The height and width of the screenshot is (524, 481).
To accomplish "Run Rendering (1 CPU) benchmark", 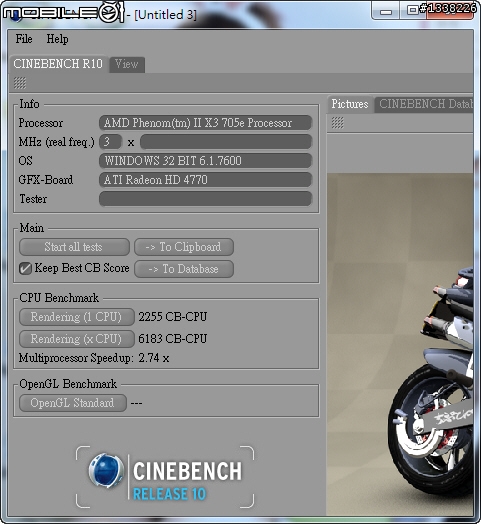I will 77,317.
